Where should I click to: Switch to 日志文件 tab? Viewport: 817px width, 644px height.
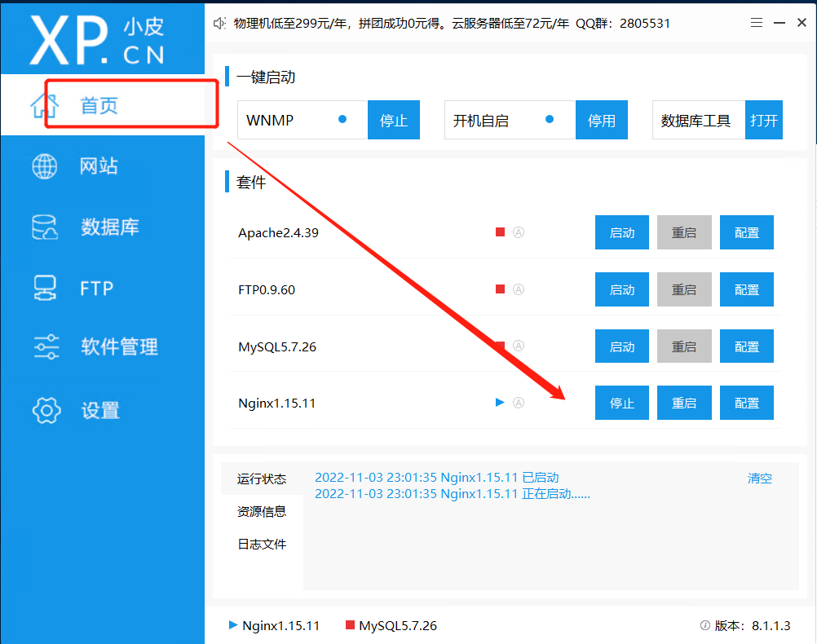(262, 545)
